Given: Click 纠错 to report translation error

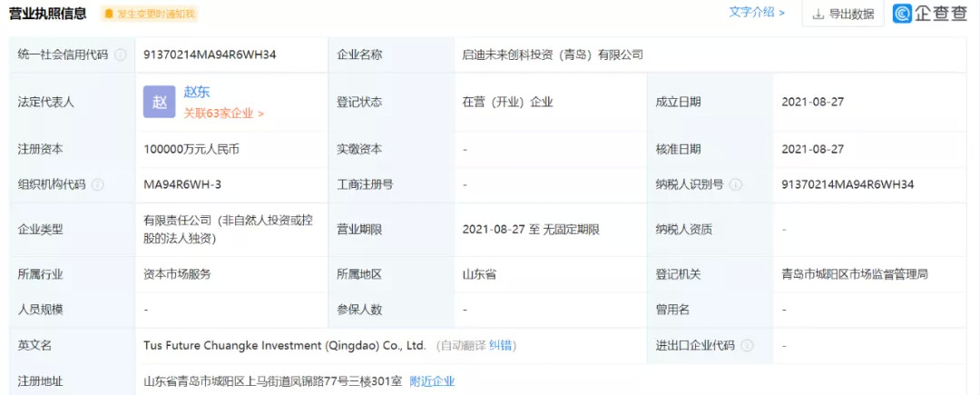Looking at the screenshot, I should coord(502,345).
